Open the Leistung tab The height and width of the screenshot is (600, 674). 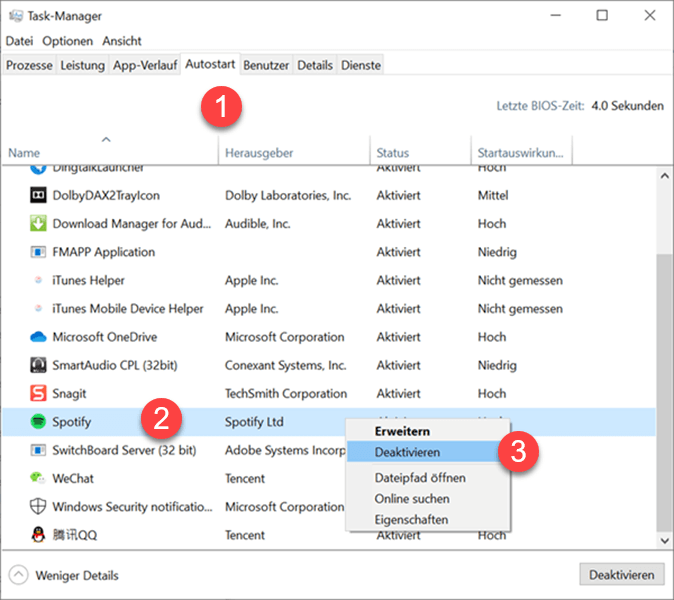[x=82, y=65]
